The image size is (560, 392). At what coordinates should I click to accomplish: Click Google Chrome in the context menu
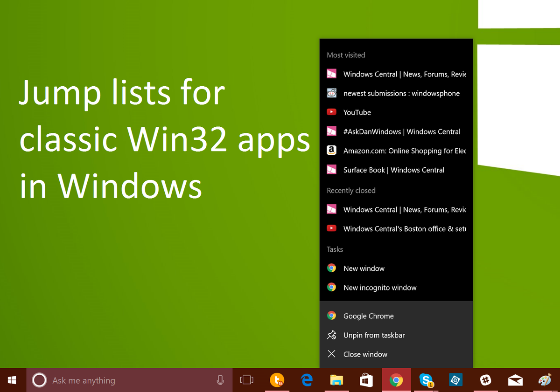click(368, 316)
